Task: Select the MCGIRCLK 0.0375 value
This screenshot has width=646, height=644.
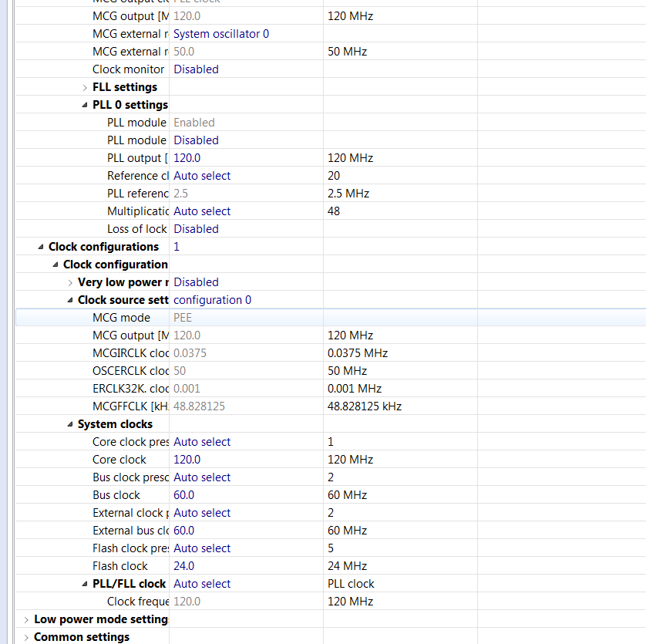Action: (190, 353)
